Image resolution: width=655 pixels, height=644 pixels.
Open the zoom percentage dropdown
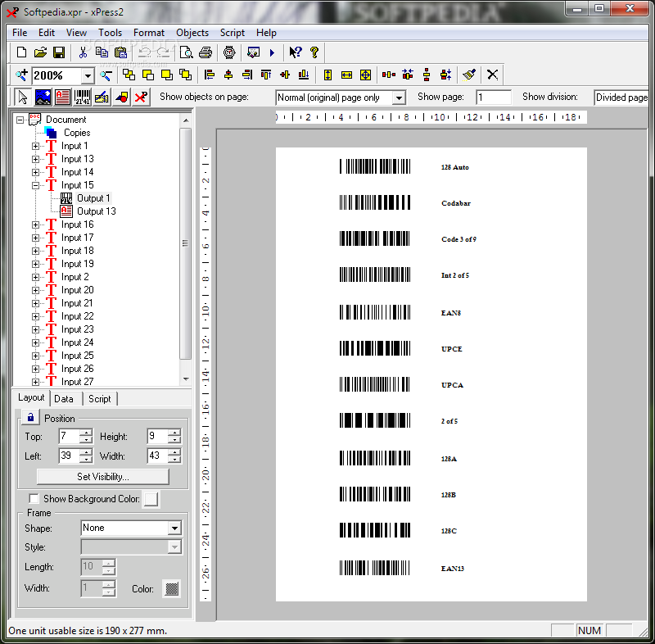[88, 76]
